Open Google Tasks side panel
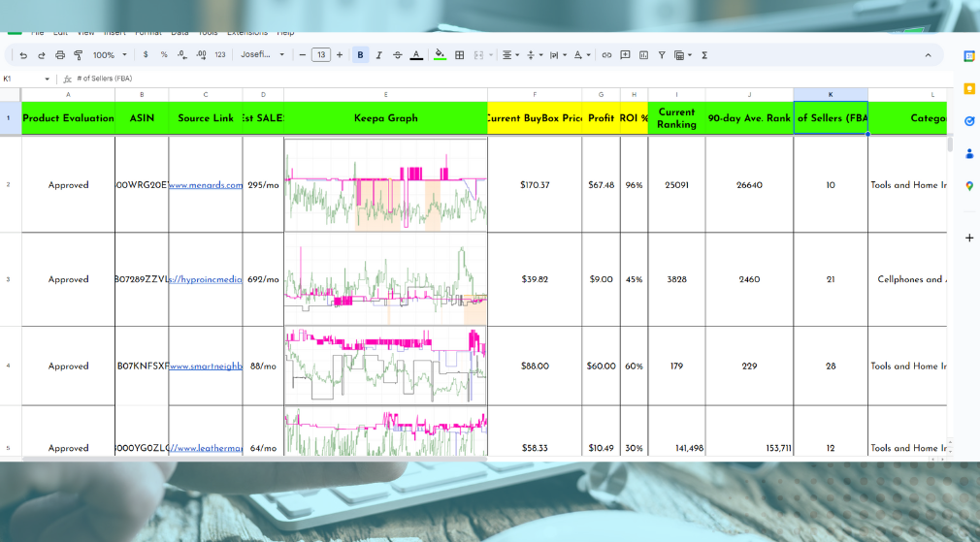 click(x=968, y=121)
